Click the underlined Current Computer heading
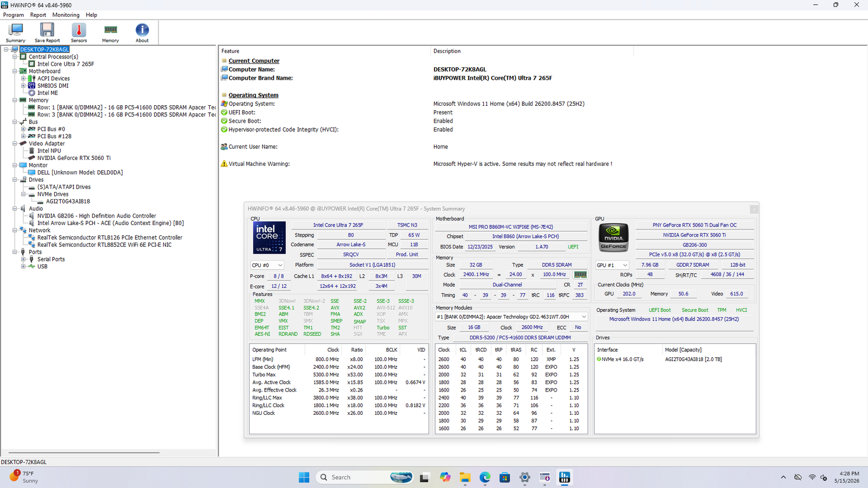Image resolution: width=868 pixels, height=488 pixels. [x=254, y=61]
